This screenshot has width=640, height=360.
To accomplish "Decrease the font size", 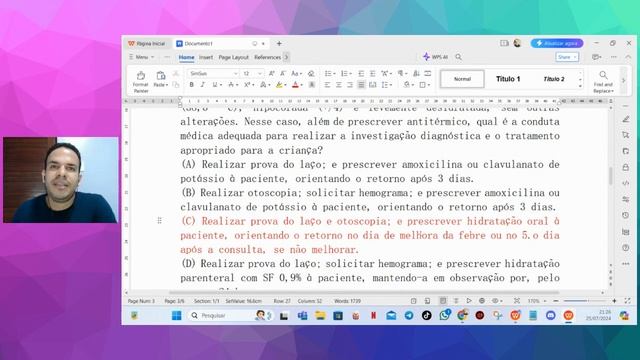I will [283, 73].
